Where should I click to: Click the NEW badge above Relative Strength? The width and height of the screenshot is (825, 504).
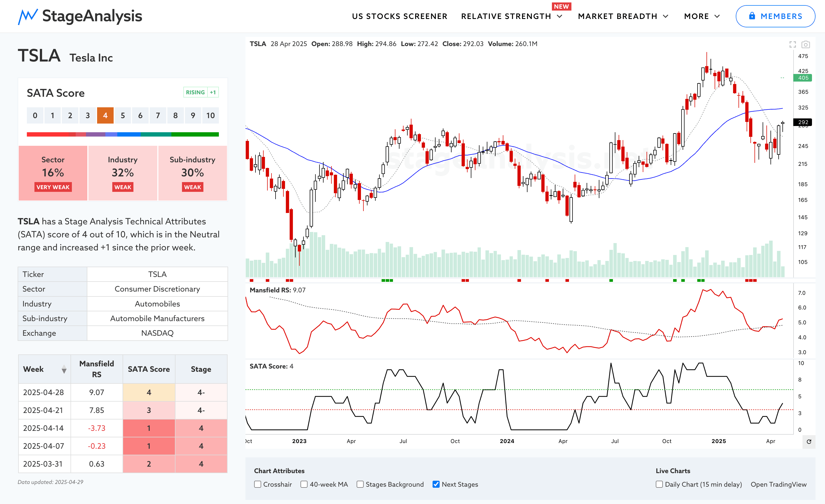coord(561,6)
